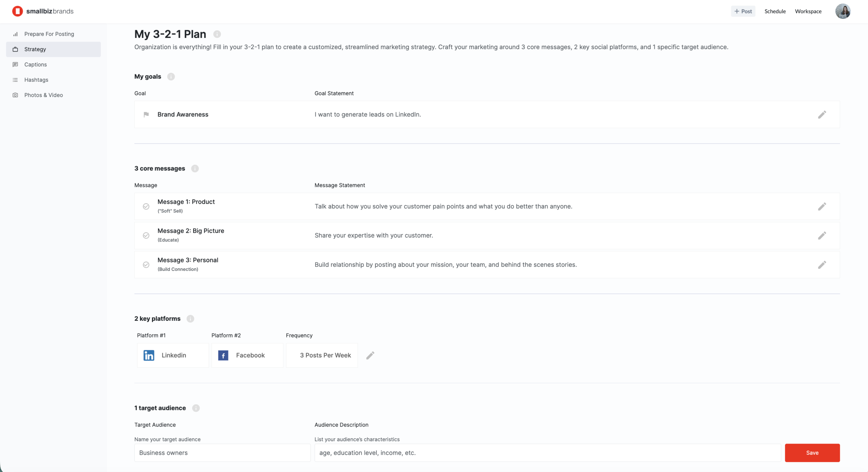Image resolution: width=868 pixels, height=472 pixels.
Task: Edit Message 1: Product using pencil icon
Action: point(822,206)
